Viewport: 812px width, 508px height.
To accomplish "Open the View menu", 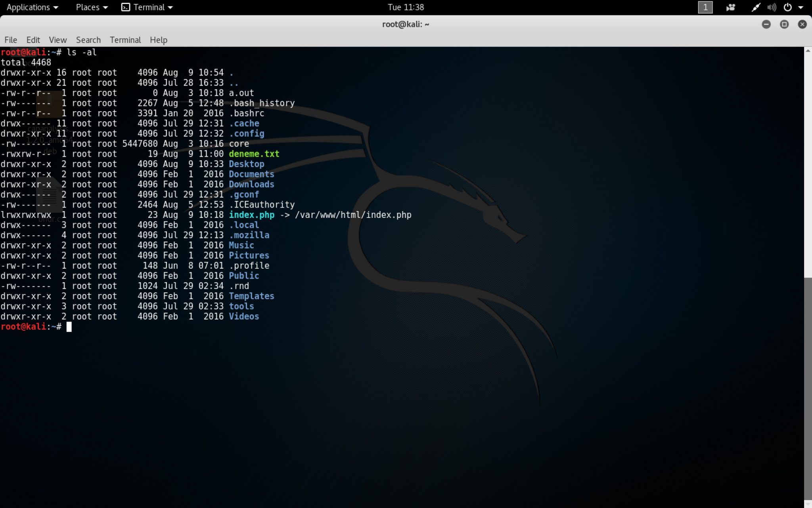I will pyautogui.click(x=57, y=40).
